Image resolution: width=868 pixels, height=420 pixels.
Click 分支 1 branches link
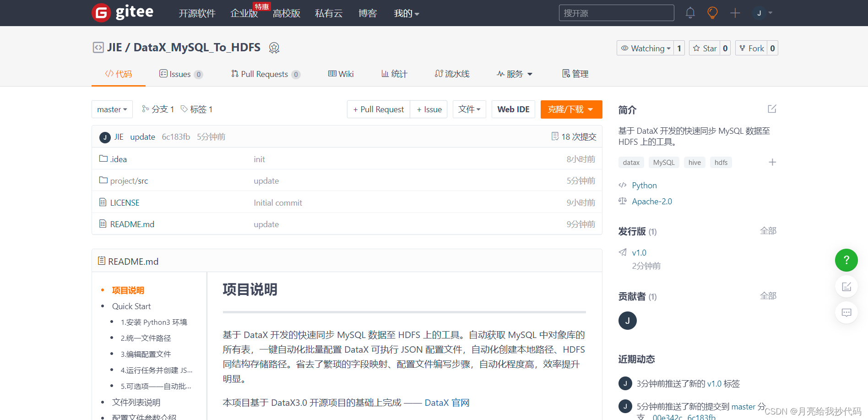tap(158, 109)
